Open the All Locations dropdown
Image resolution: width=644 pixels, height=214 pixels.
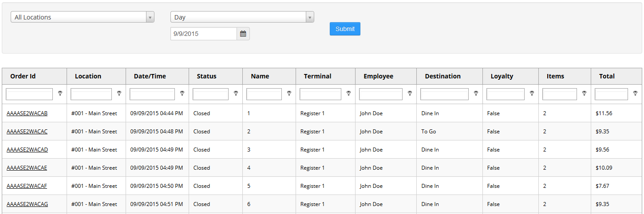coord(83,17)
